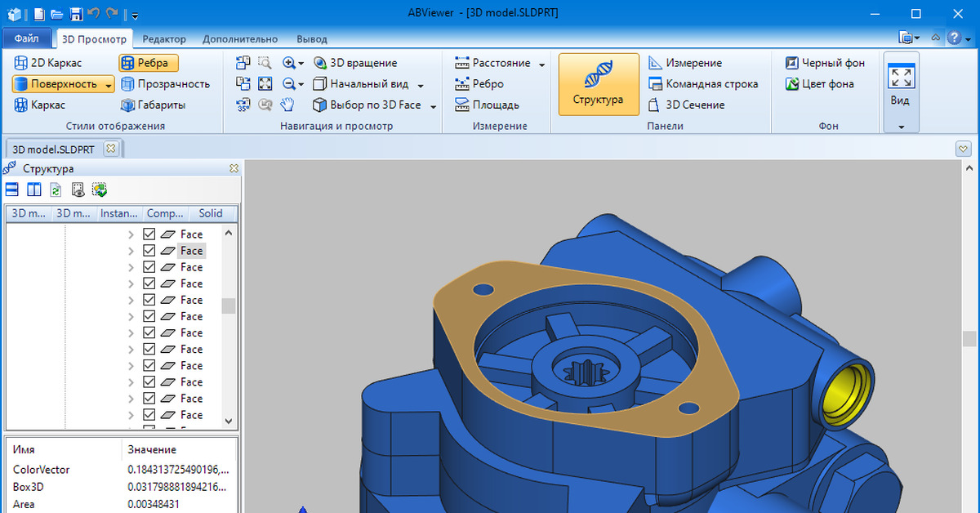This screenshot has height=513, width=980.
Task: Expand the Начальный вид dropdown
Action: 421,85
